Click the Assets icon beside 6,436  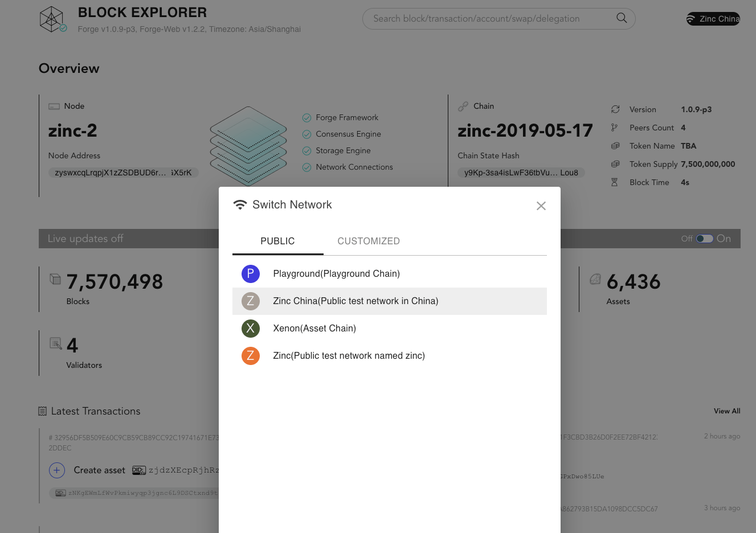pyautogui.click(x=595, y=279)
